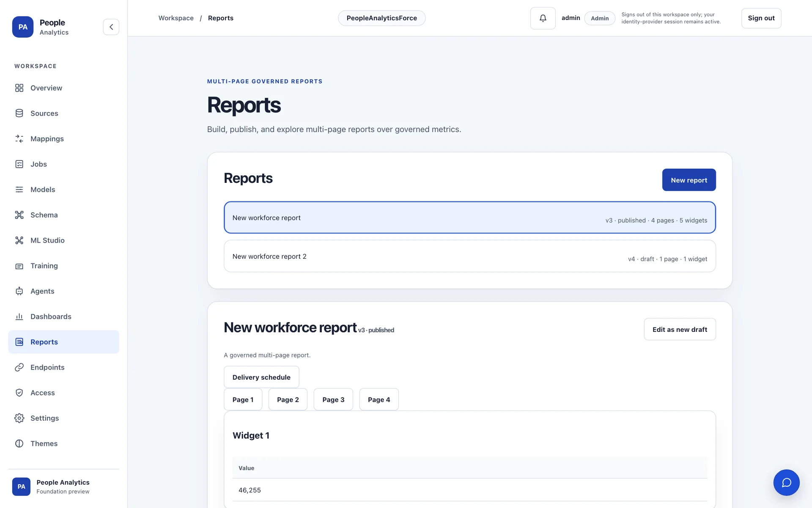Click the Endpoints link icon
Screen dimensions: 812x508
tap(19, 367)
